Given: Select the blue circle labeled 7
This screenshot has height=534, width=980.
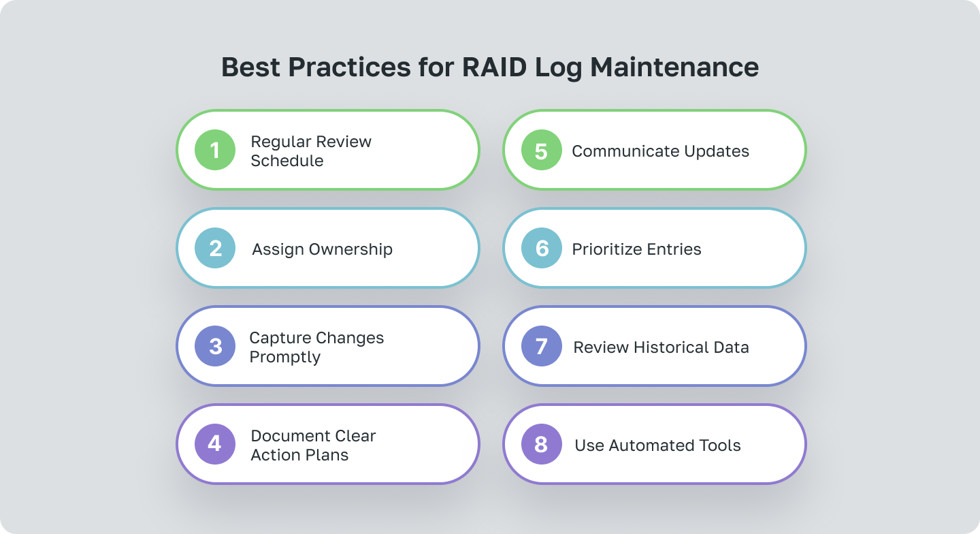Looking at the screenshot, I should (x=541, y=346).
